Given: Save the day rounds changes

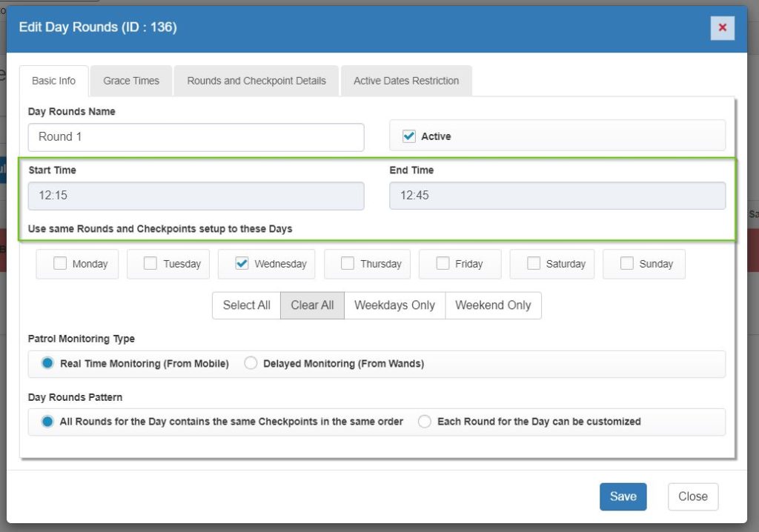Looking at the screenshot, I should click(x=623, y=497).
